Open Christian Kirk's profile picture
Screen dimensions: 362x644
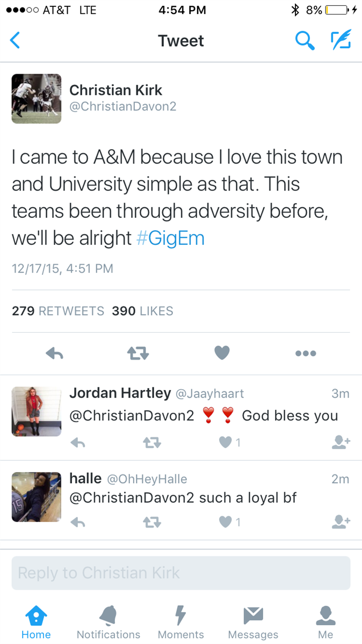coord(37,99)
